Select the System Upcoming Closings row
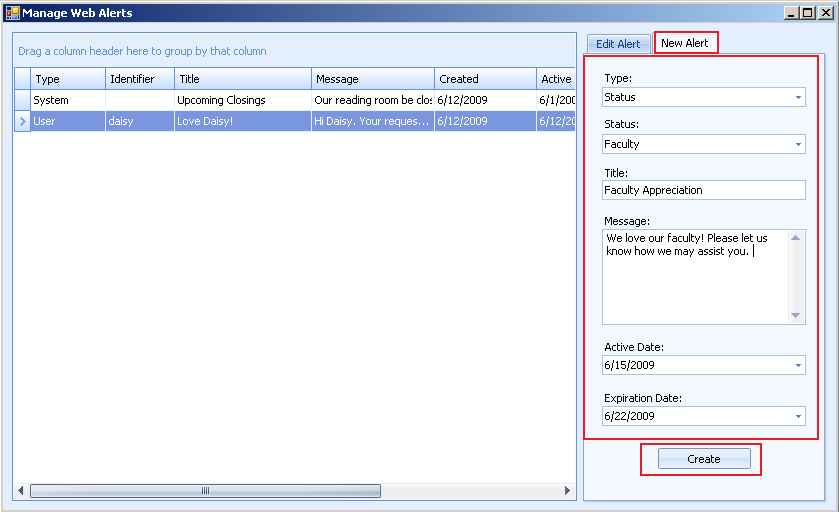 220,100
